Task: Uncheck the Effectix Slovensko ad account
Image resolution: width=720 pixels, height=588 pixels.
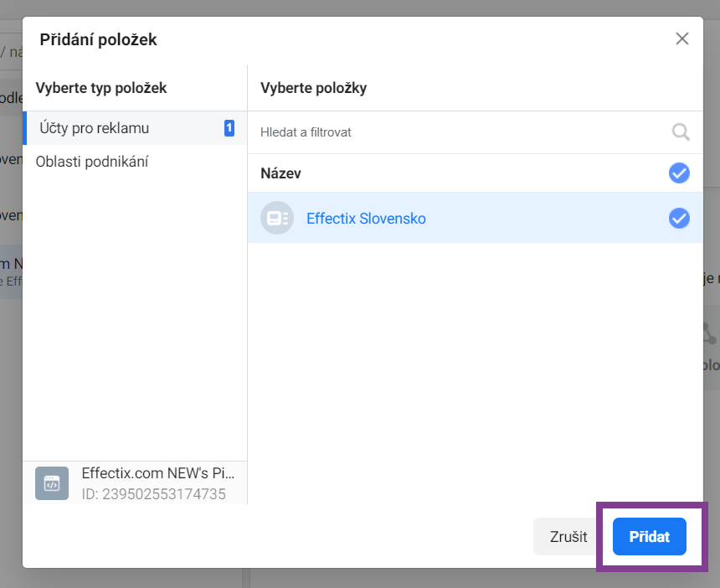Action: coord(679,219)
